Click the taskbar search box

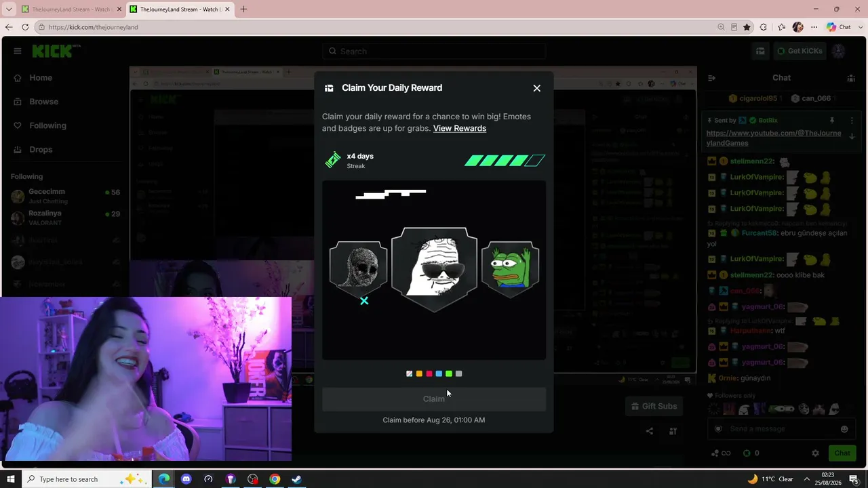(88, 479)
